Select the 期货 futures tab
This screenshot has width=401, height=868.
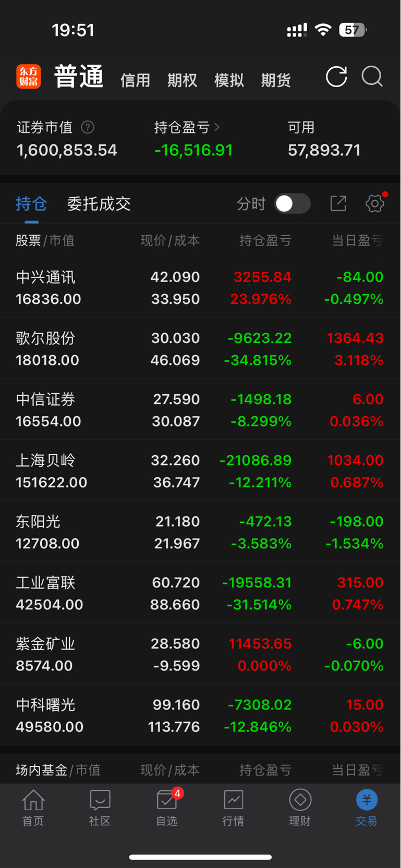[276, 80]
